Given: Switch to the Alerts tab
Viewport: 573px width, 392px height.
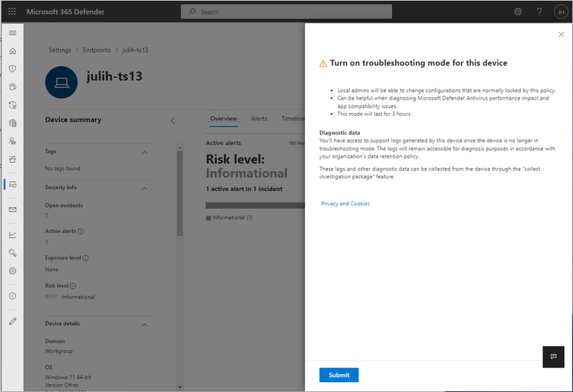Looking at the screenshot, I should (x=259, y=119).
